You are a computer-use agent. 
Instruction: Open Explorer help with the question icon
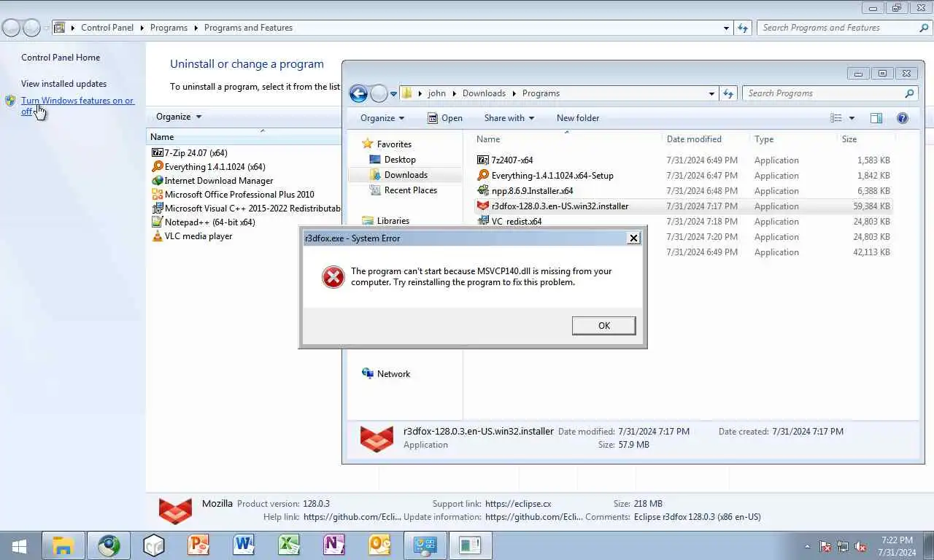tap(902, 118)
